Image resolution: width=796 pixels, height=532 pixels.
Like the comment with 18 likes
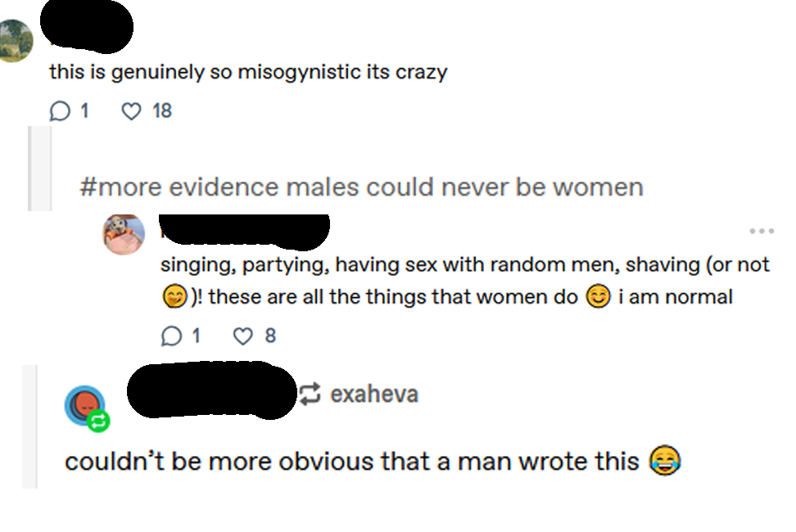tap(131, 110)
